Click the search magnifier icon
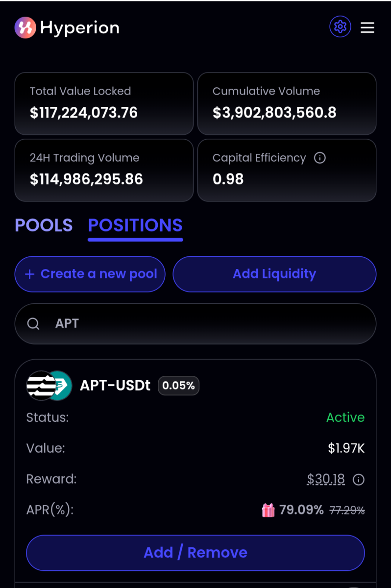391x588 pixels. tap(33, 324)
